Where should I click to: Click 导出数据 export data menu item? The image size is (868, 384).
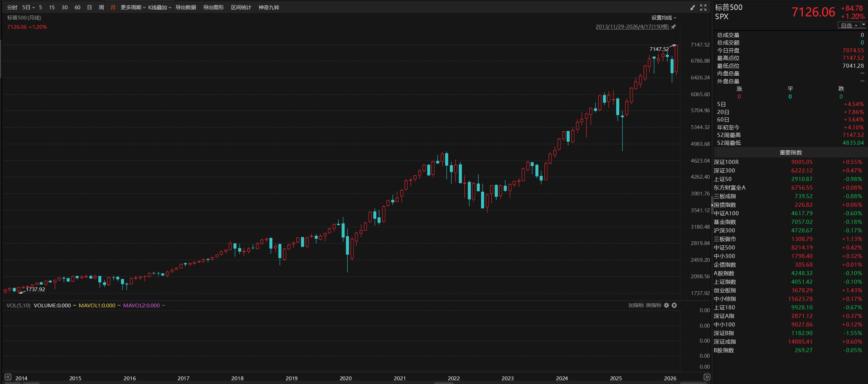[186, 8]
